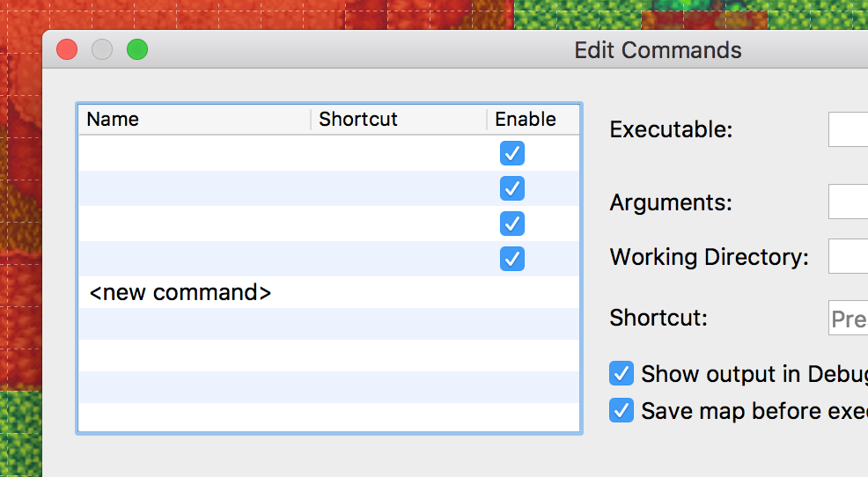This screenshot has width=868, height=477.
Task: Sort list by Name column header
Action: tap(195, 119)
